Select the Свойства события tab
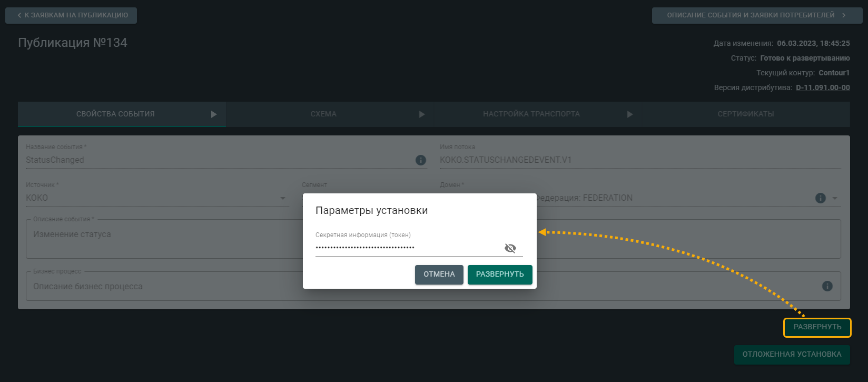The width and height of the screenshot is (868, 382). pyautogui.click(x=115, y=114)
